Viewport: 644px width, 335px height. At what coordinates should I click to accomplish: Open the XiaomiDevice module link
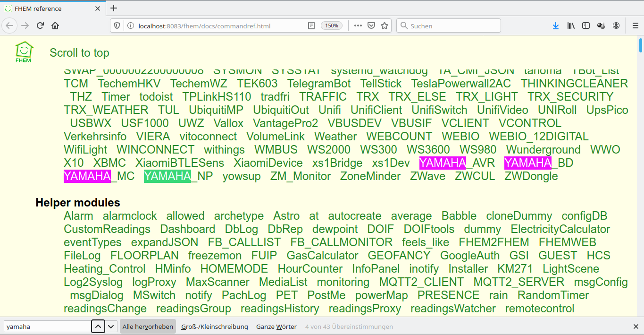point(268,163)
